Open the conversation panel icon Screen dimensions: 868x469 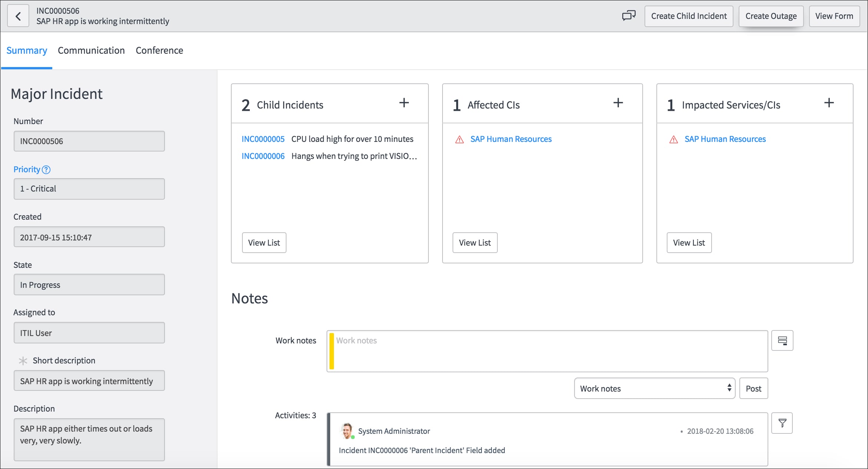pos(629,16)
